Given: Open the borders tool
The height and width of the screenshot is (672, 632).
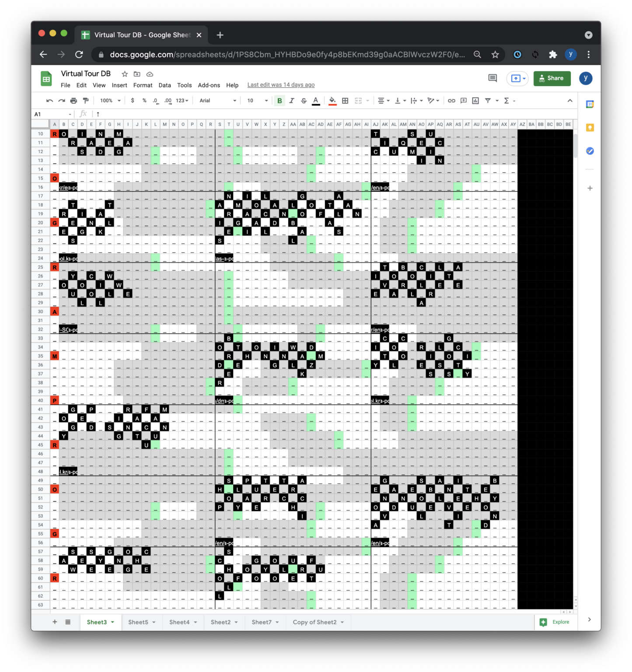Looking at the screenshot, I should (x=345, y=101).
